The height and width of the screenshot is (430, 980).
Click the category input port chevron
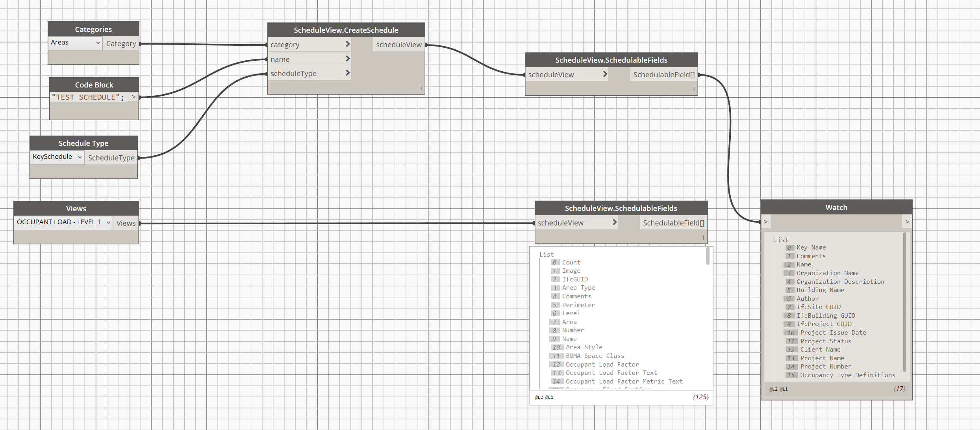pyautogui.click(x=347, y=44)
